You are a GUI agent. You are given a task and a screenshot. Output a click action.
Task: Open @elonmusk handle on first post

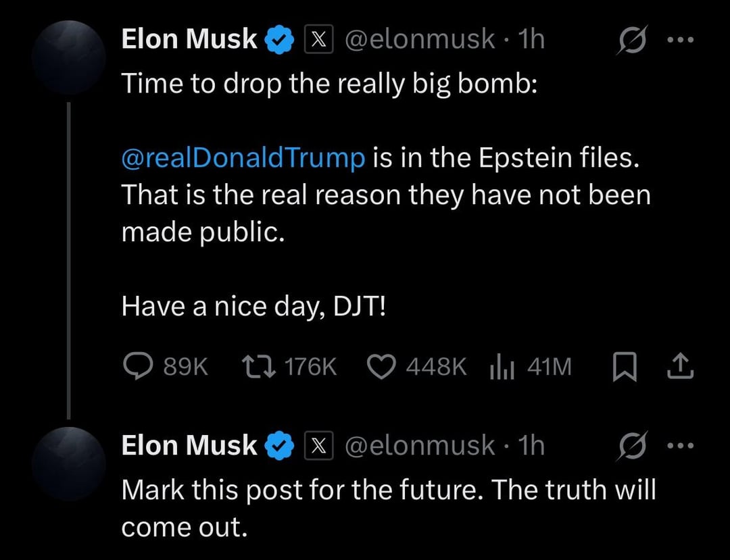(x=420, y=40)
